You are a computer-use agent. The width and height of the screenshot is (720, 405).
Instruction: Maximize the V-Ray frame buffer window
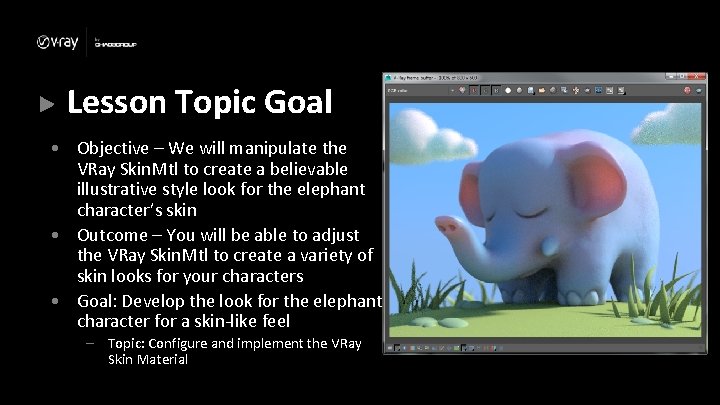[x=682, y=77]
